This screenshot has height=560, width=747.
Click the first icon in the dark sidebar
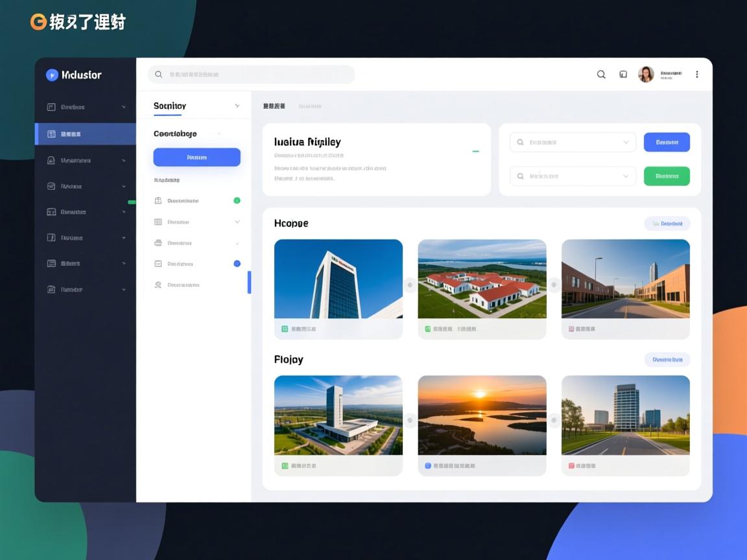[x=51, y=107]
